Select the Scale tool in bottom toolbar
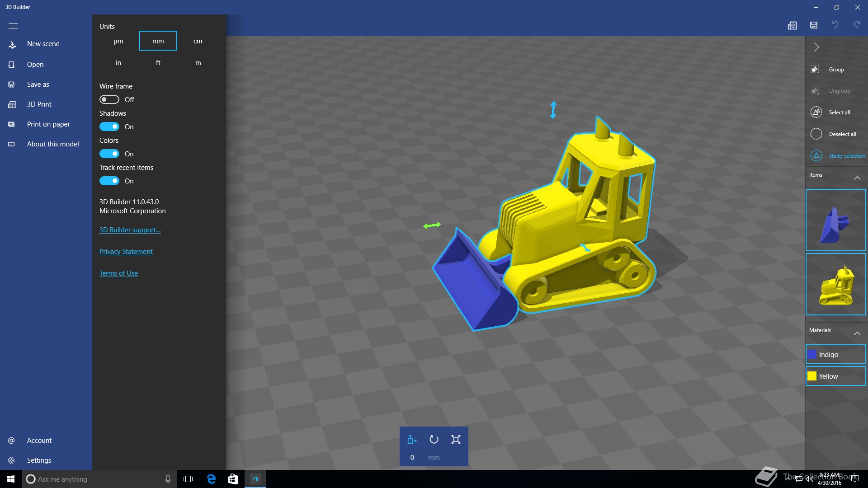868x488 pixels. click(x=456, y=440)
